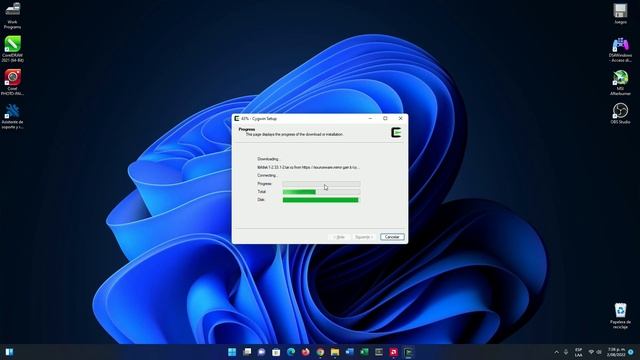The width and height of the screenshot is (640, 360).
Task: Click the Disk progress bar
Action: pyautogui.click(x=321, y=200)
